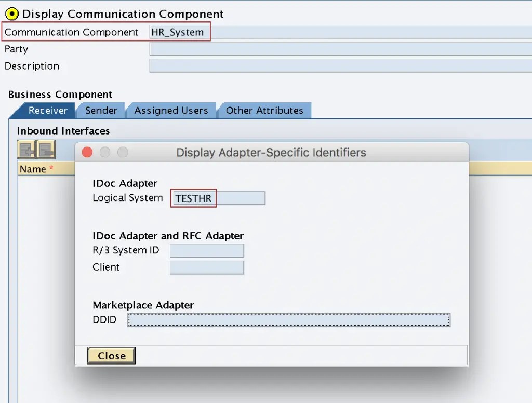Image resolution: width=532 pixels, height=403 pixels.
Task: Select the Logical System field showing TESTHR
Action: (x=193, y=198)
